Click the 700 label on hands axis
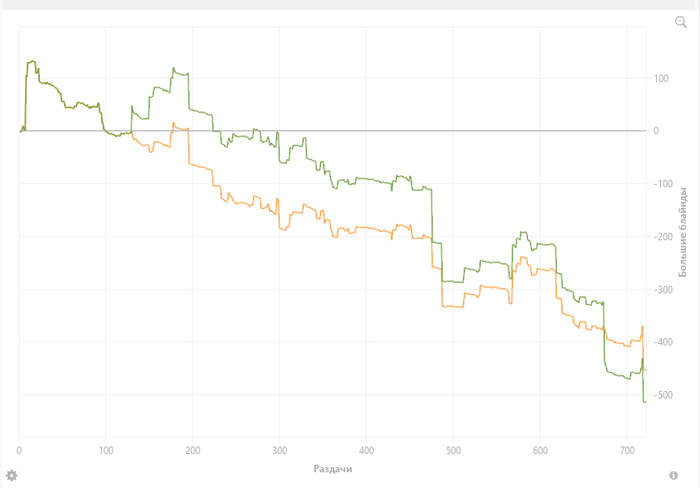The height and width of the screenshot is (488, 700). (627, 450)
